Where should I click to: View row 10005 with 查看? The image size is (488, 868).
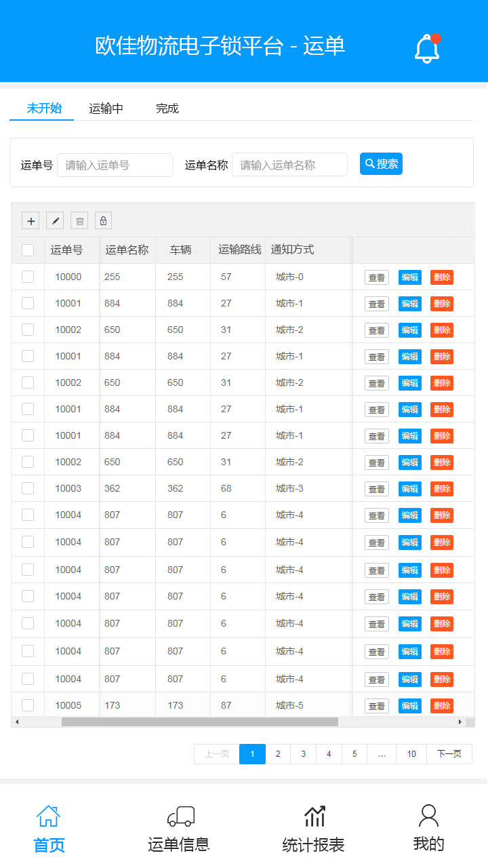coord(377,706)
